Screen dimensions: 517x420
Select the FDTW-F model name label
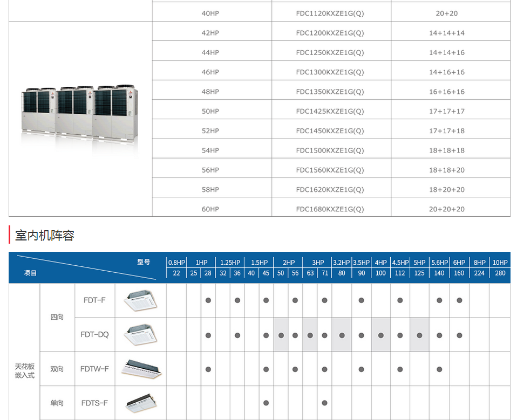point(94,369)
